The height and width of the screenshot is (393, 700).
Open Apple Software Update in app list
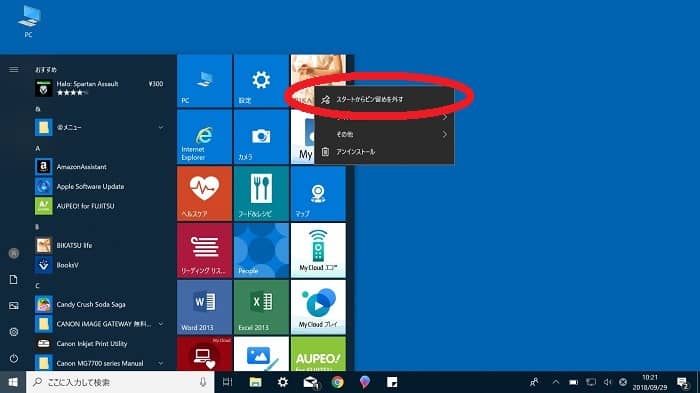[100, 186]
